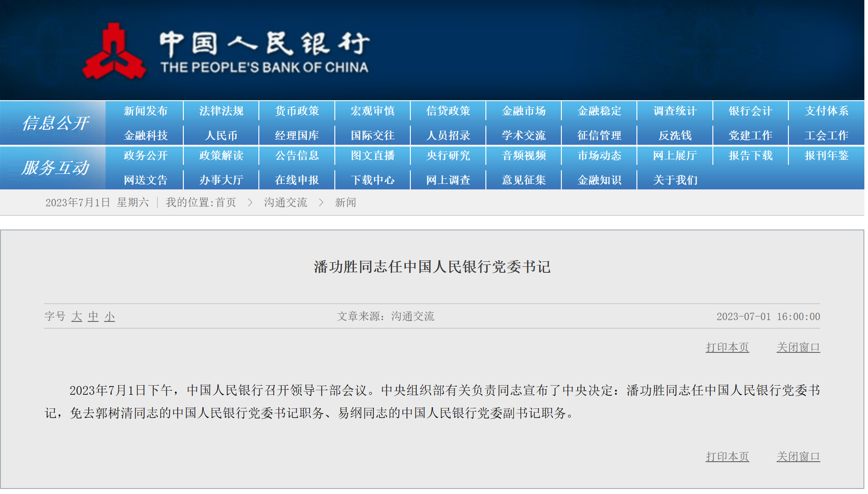
Task: Select 音频视频 menu entry
Action: pos(524,156)
